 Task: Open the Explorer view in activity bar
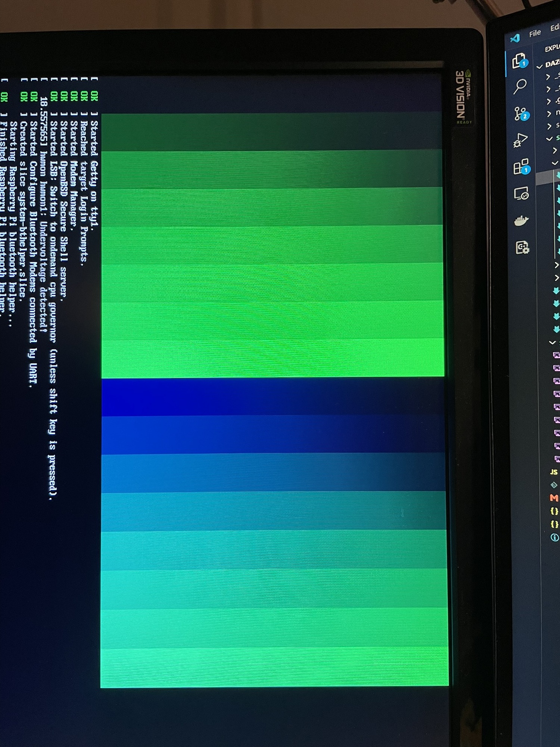click(x=519, y=61)
